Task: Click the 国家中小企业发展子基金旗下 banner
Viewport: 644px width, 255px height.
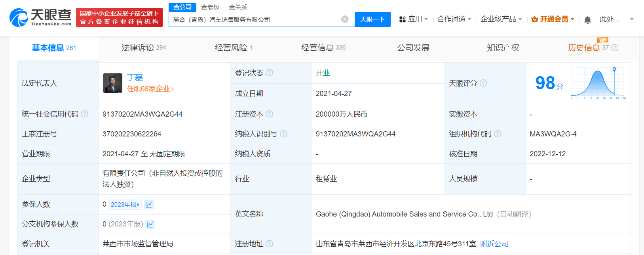Action: (119, 17)
